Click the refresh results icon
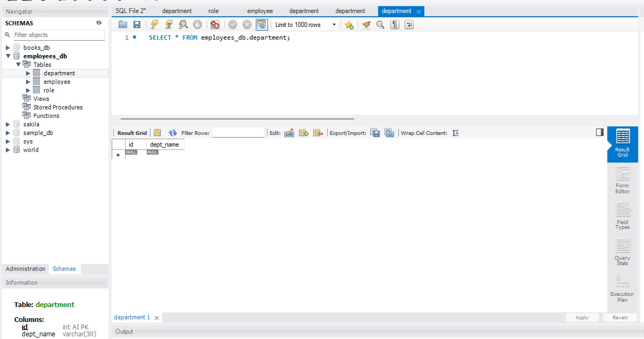Viewport: 644px width, 339px height. [x=173, y=133]
